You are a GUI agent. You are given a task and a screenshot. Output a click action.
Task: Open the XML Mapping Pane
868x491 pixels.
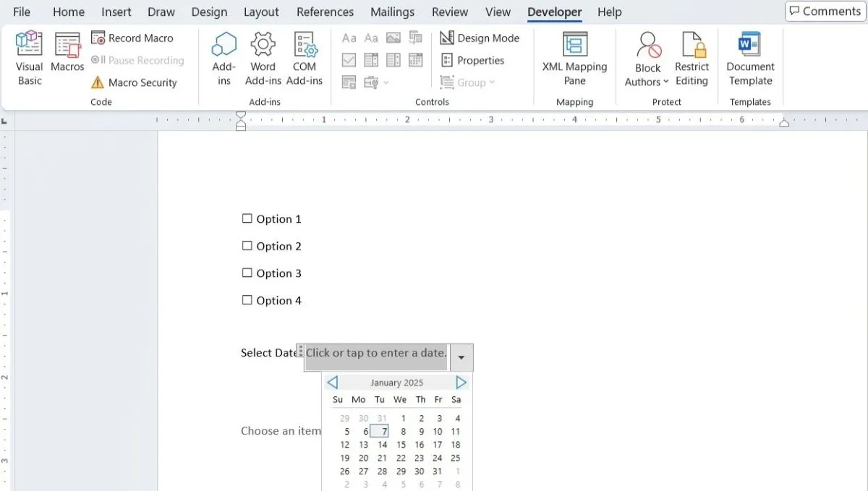(x=574, y=58)
